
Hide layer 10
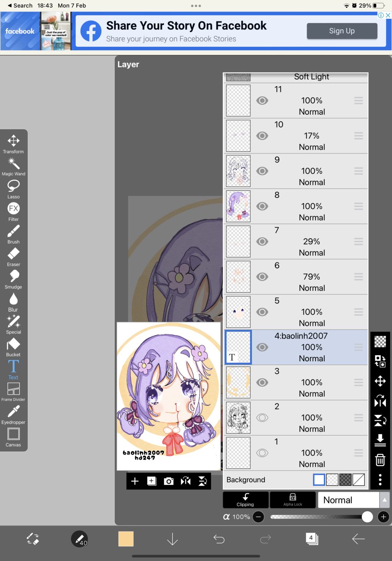(x=262, y=136)
